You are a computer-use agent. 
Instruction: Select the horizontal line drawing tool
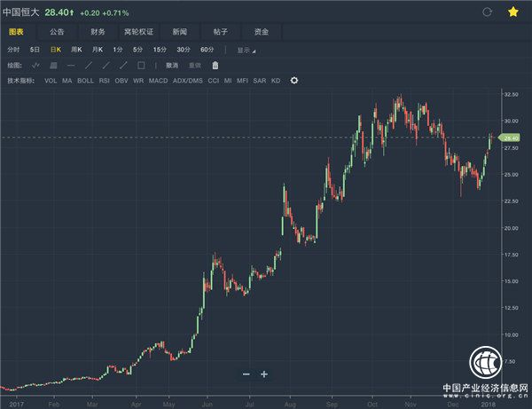click(x=71, y=65)
